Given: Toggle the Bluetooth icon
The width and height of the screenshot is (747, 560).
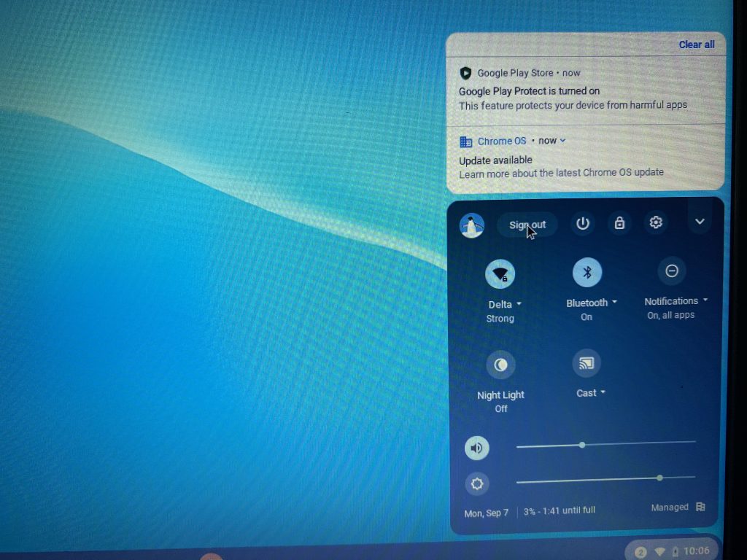Looking at the screenshot, I should tap(587, 273).
